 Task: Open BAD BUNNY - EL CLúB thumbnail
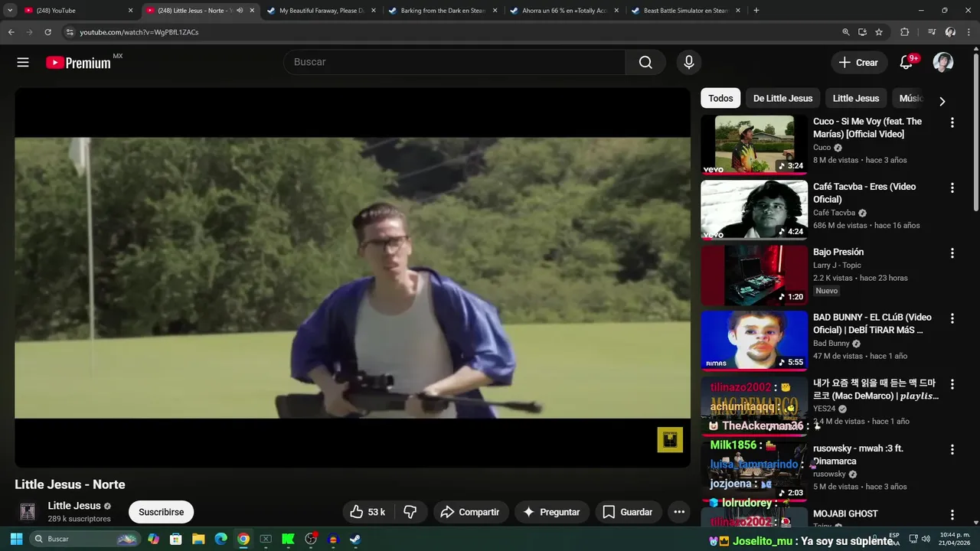(x=754, y=341)
